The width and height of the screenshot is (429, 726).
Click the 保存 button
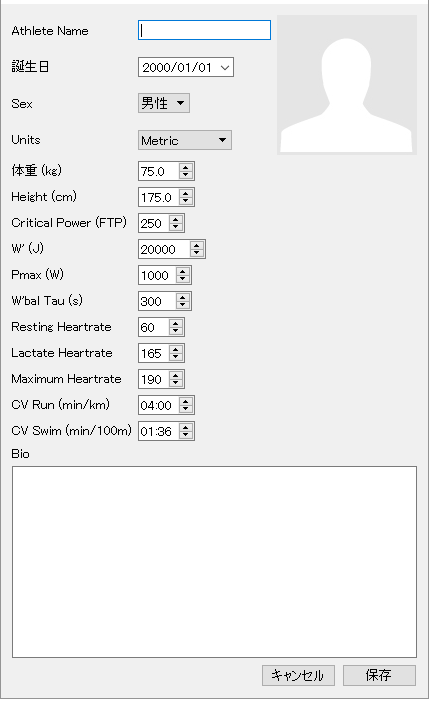[379, 676]
